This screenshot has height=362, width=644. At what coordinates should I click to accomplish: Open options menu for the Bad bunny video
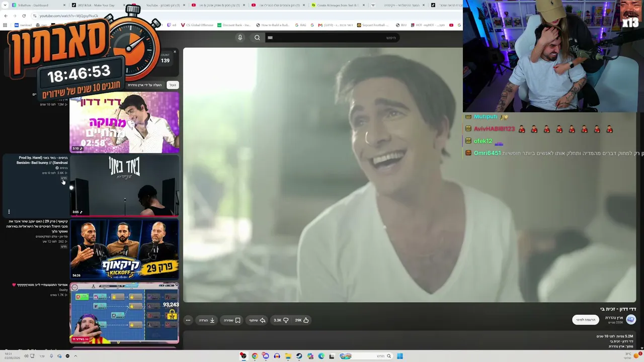coord(9,212)
